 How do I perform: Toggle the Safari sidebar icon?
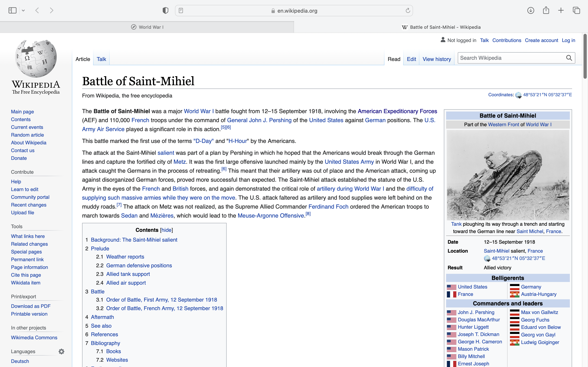[12, 10]
